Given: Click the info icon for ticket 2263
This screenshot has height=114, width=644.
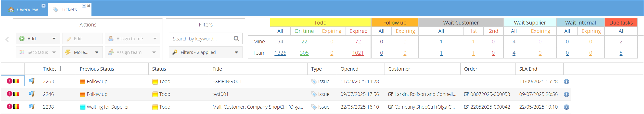Looking at the screenshot, I should pos(566,82).
